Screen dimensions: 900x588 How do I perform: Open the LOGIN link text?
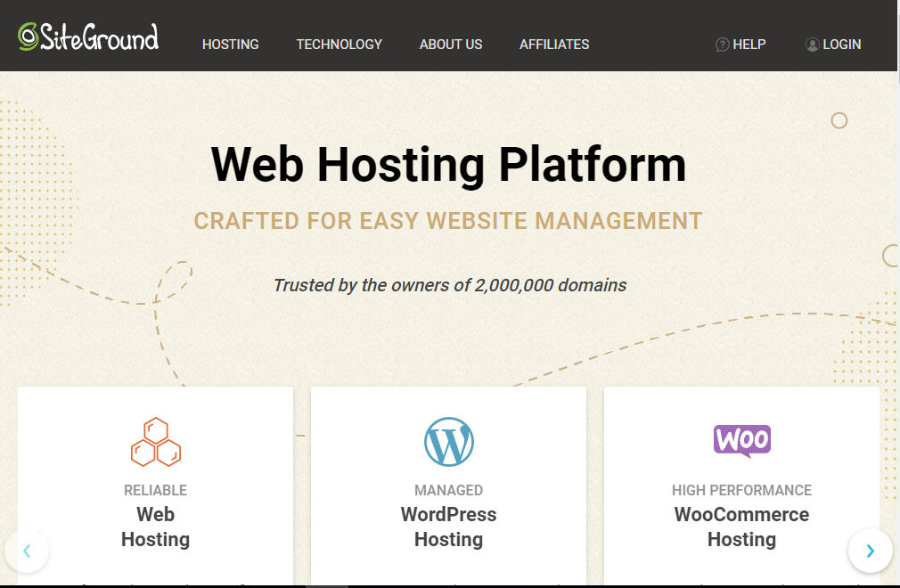coord(841,45)
